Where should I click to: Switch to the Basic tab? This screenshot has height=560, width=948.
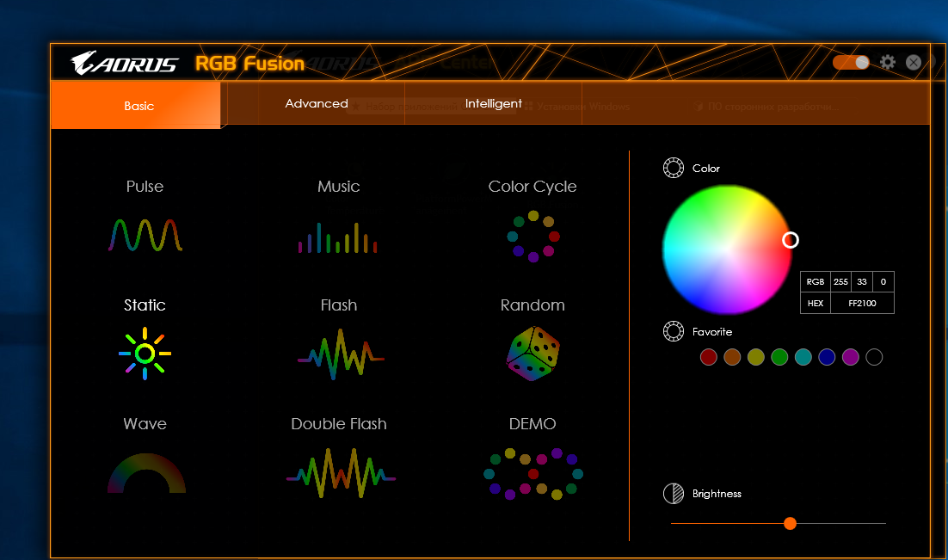(x=136, y=105)
